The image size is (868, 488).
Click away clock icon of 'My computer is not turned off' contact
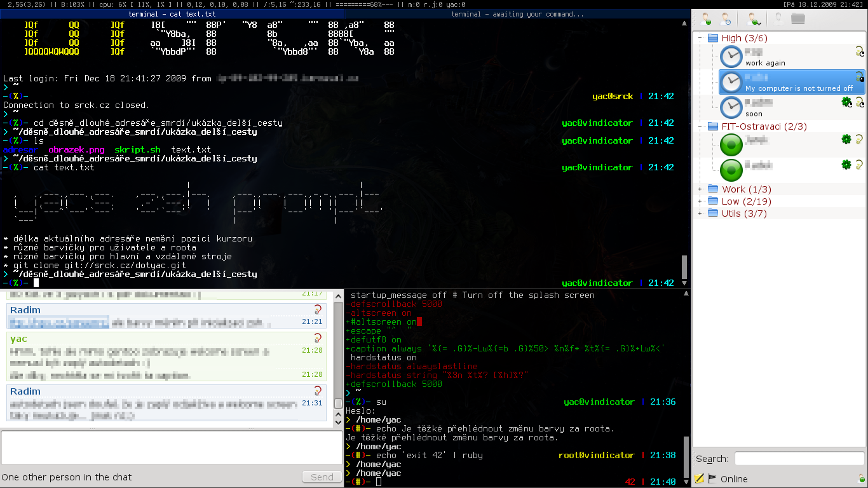coord(731,82)
